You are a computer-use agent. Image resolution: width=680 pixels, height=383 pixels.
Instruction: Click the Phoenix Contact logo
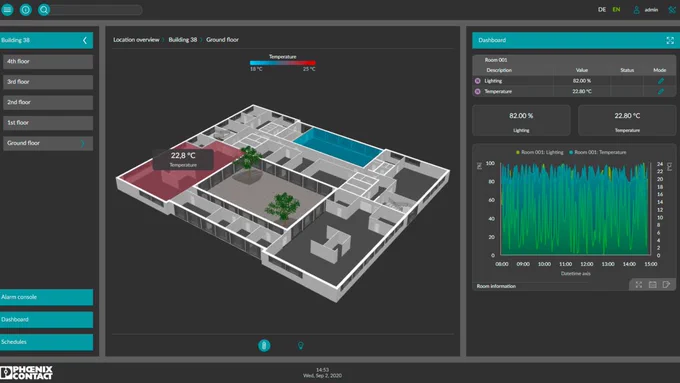26,373
